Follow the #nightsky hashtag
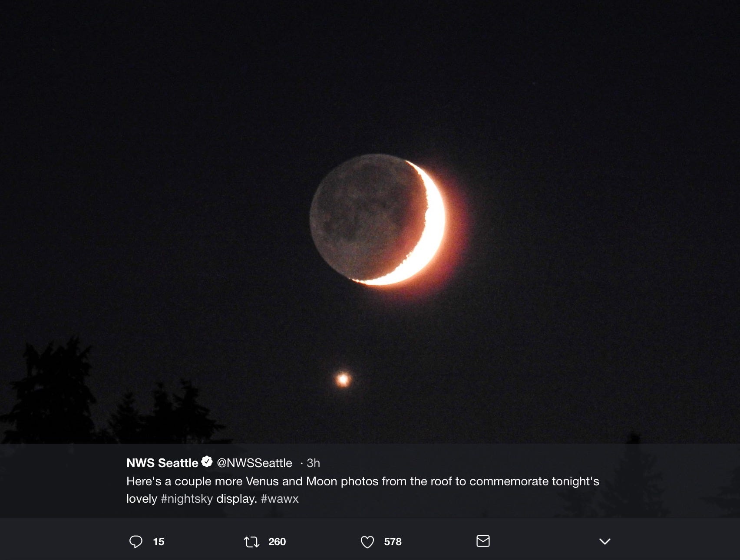Image resolution: width=740 pixels, height=560 pixels. (x=187, y=499)
